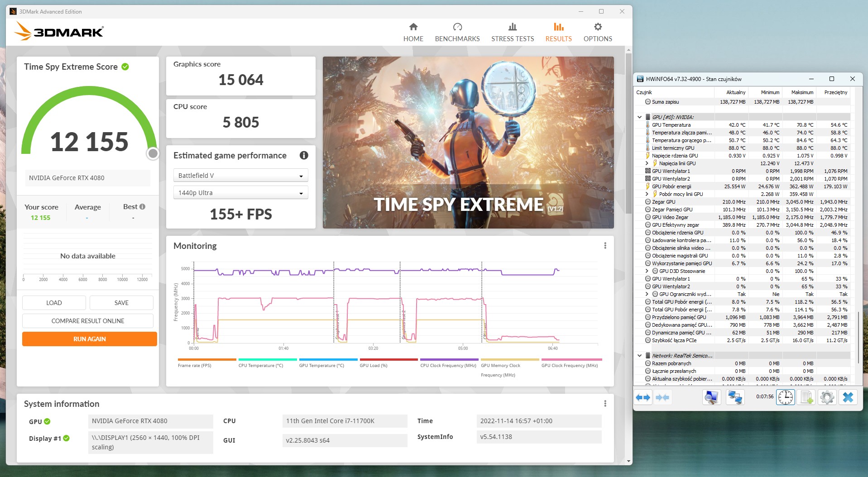Open the Home page in 3DMark
The height and width of the screenshot is (477, 868).
(412, 32)
